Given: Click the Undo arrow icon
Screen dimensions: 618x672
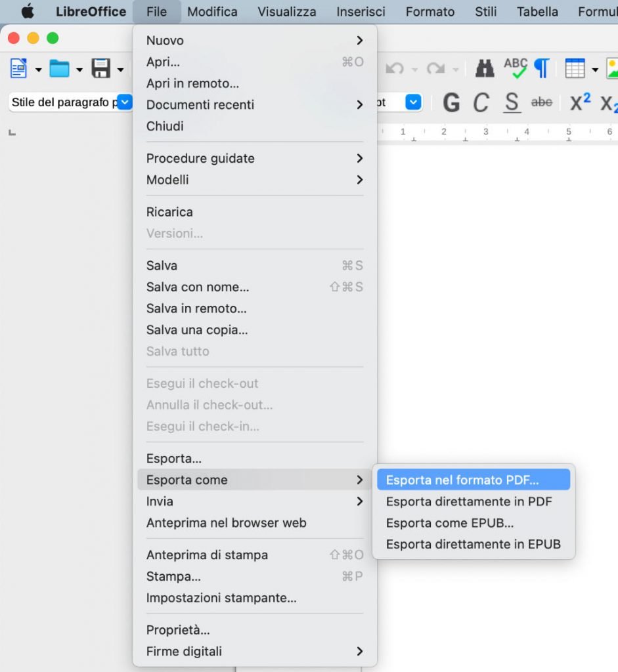Looking at the screenshot, I should tap(395, 68).
